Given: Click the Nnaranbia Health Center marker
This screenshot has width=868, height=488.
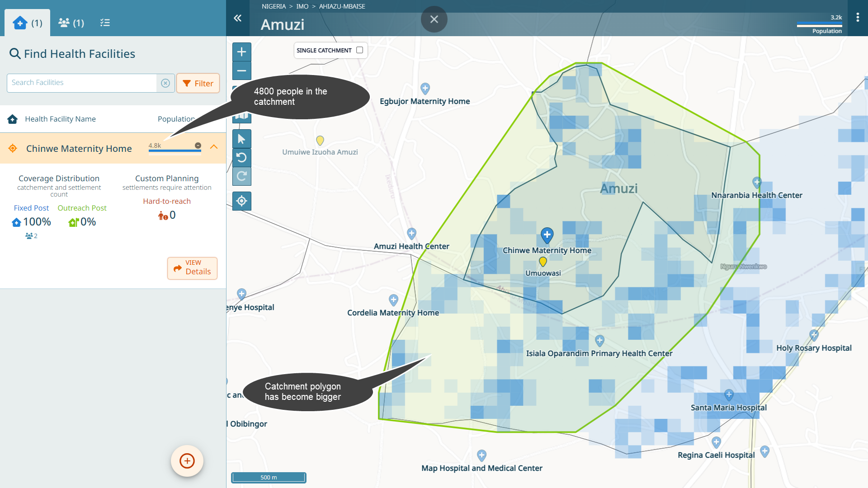Looking at the screenshot, I should tap(757, 183).
